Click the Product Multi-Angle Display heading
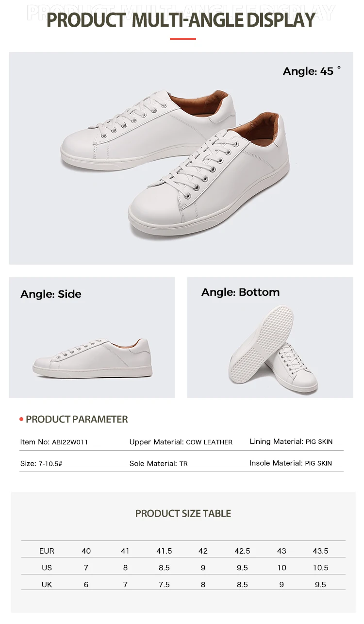The width and height of the screenshot is (364, 624). coord(181,20)
